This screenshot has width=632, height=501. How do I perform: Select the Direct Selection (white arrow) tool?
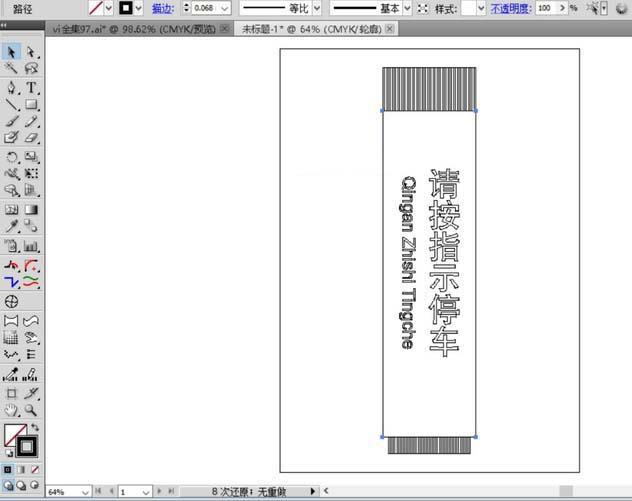coord(31,52)
